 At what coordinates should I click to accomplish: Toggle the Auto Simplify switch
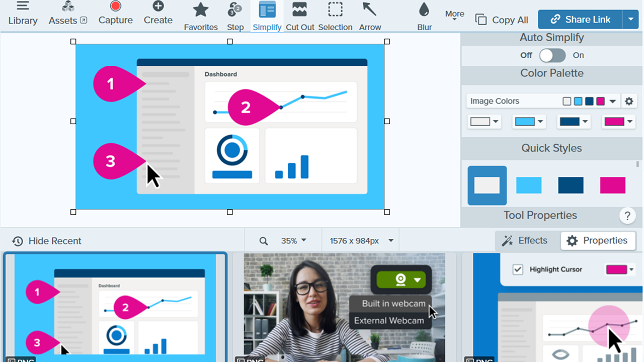[x=552, y=55]
